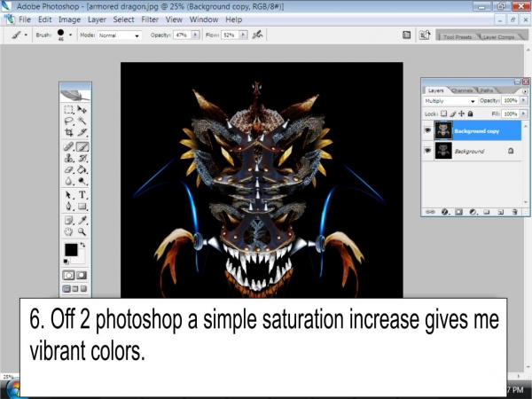Open the layer blend mode Multiply dropdown
This screenshot has width=532, height=399.
[450, 101]
